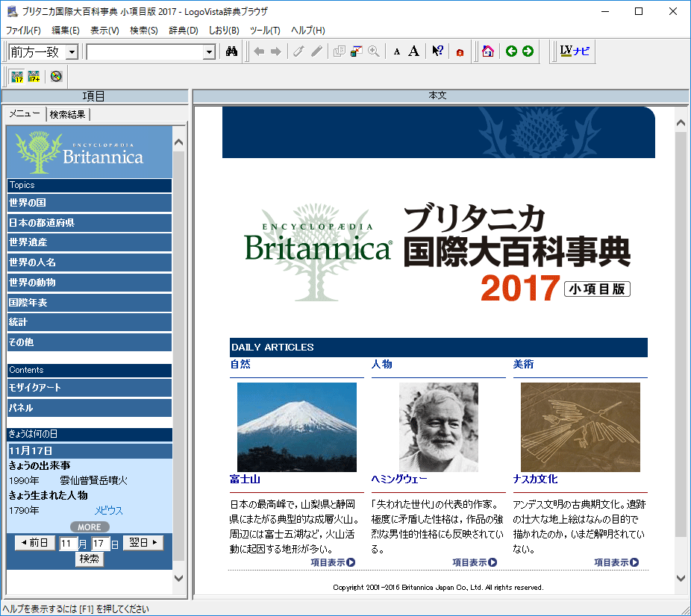Viewport: 691px width, 616px height.
Task: Click the app icon in the title bar
Action: pos(12,11)
